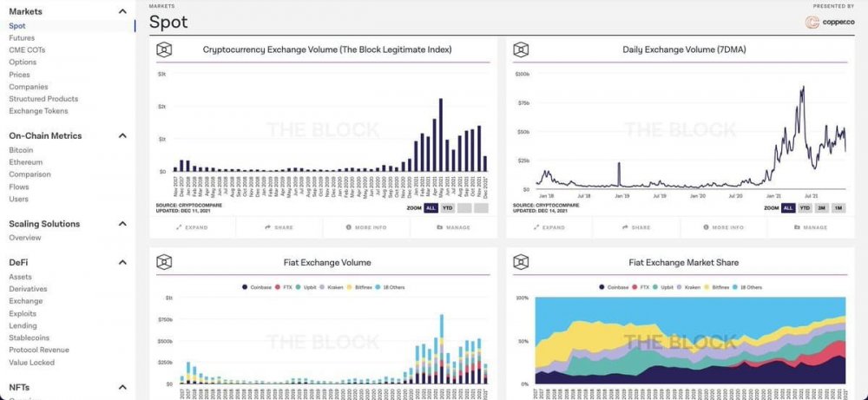
Task: Click Manage under Cryptocurrency Exchange Volume chart
Action: [x=453, y=227]
